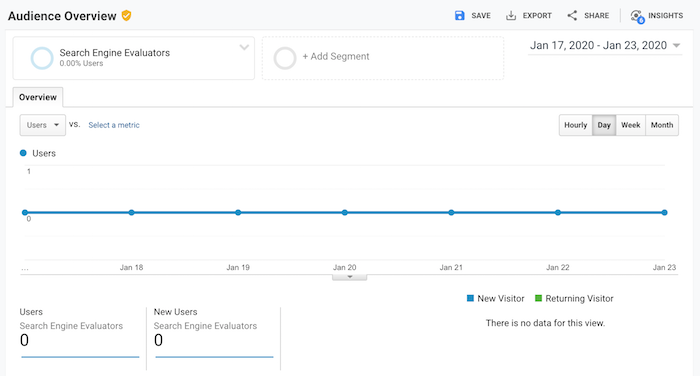
Task: Switch chart to Month view
Action: point(662,125)
